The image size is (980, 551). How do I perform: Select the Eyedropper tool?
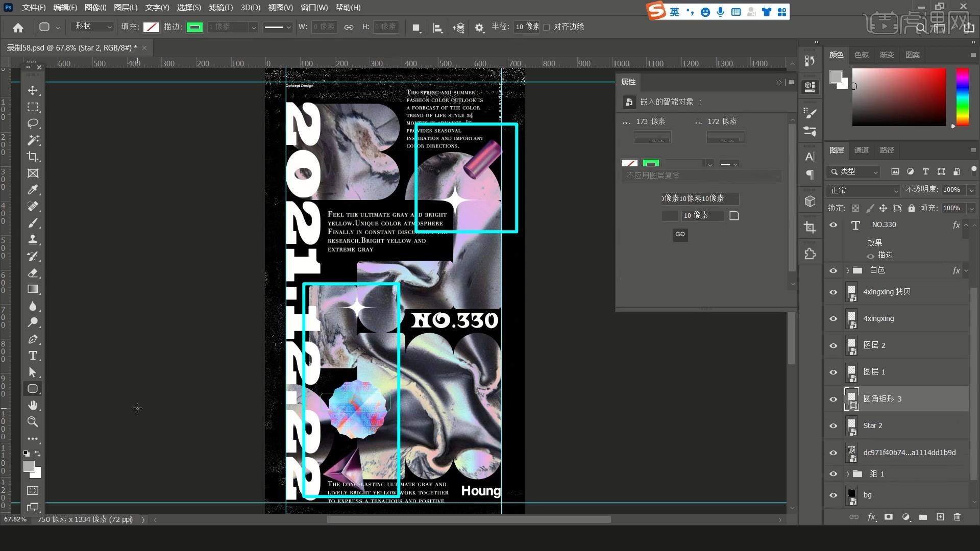[33, 190]
